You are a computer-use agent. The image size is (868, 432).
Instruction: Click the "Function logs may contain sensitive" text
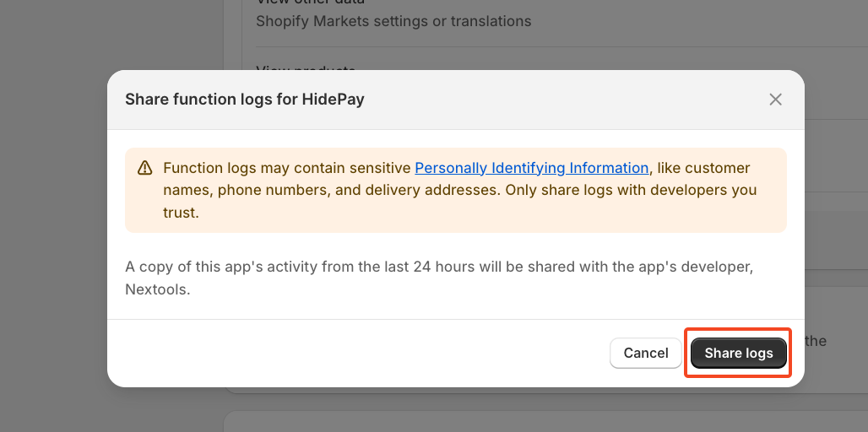point(287,168)
